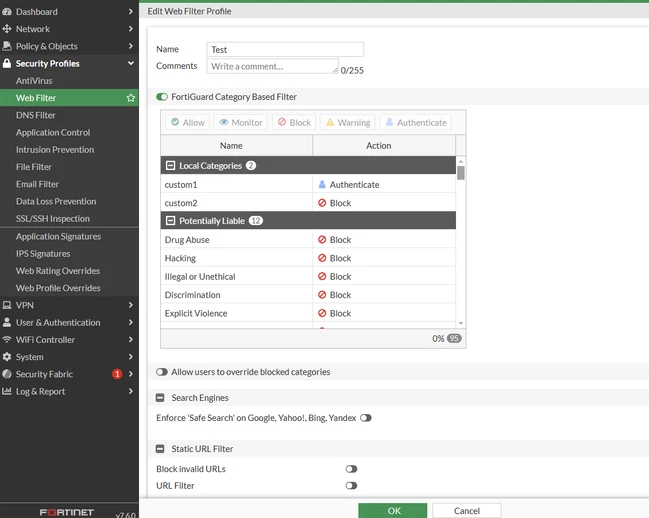Expand the Policy & Objects chevron
649x518 pixels.
click(x=131, y=46)
